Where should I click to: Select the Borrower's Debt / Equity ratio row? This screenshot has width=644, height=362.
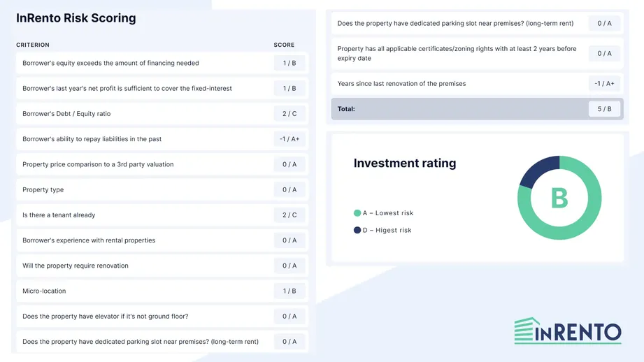point(162,114)
